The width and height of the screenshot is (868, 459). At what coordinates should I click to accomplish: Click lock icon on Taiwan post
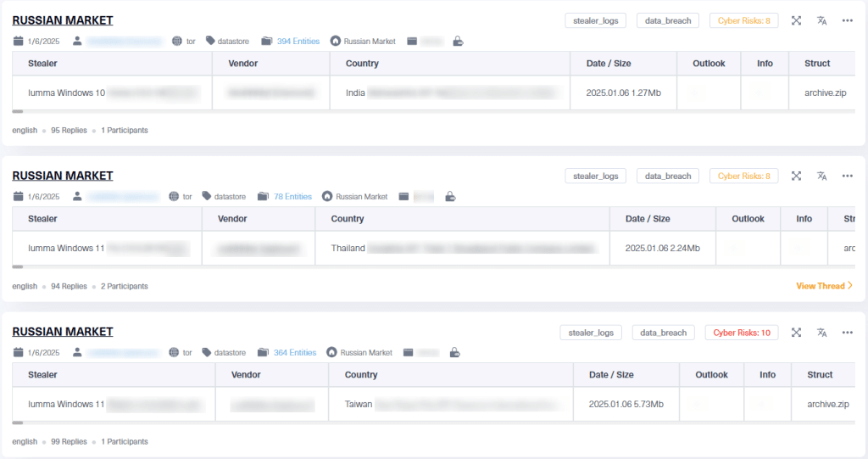pos(454,353)
